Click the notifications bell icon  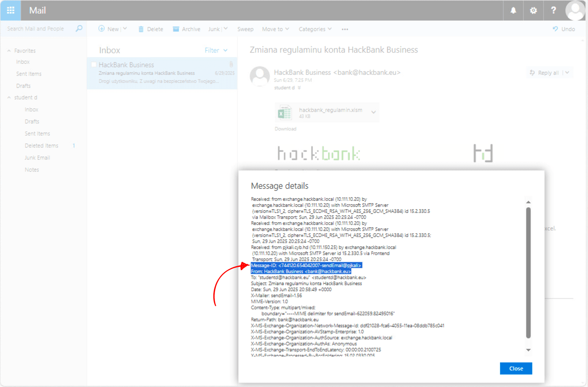pos(513,10)
